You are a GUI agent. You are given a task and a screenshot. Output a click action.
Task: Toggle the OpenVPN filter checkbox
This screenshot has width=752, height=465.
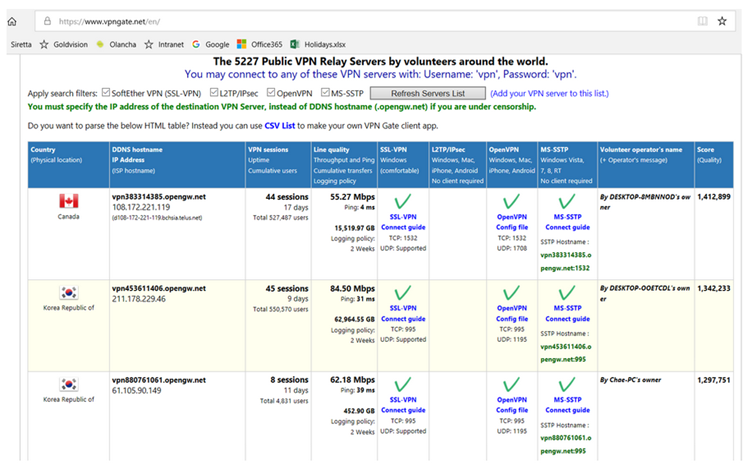(x=271, y=93)
